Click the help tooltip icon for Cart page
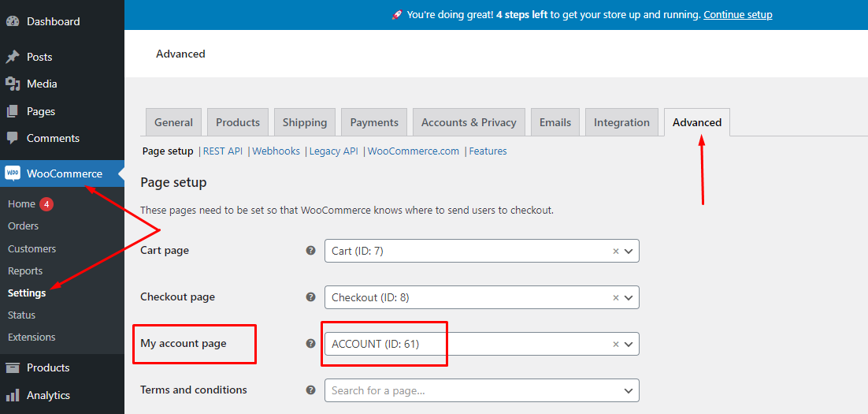868x414 pixels. [310, 251]
